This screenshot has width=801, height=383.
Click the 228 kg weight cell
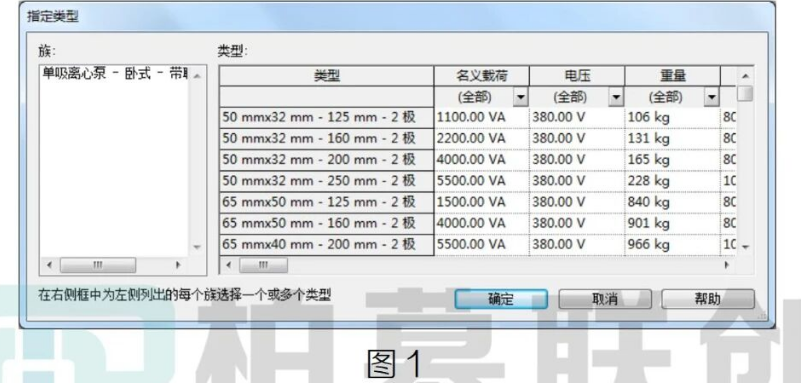pos(673,181)
